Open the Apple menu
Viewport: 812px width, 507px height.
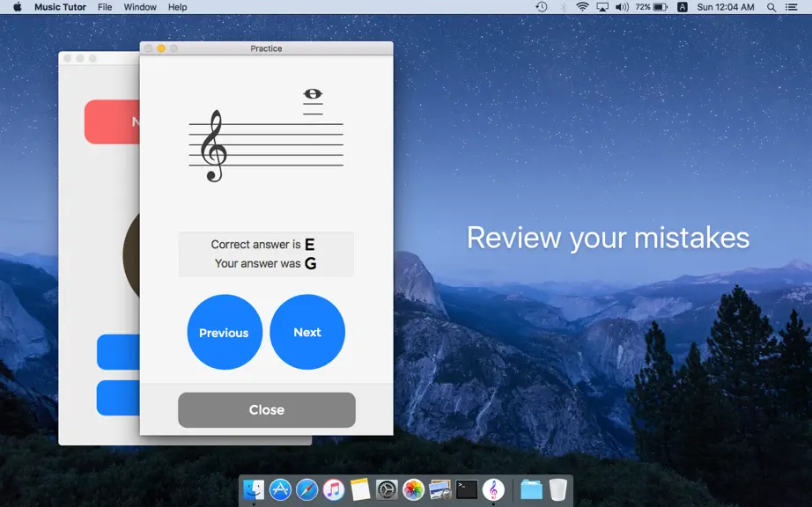coord(17,7)
